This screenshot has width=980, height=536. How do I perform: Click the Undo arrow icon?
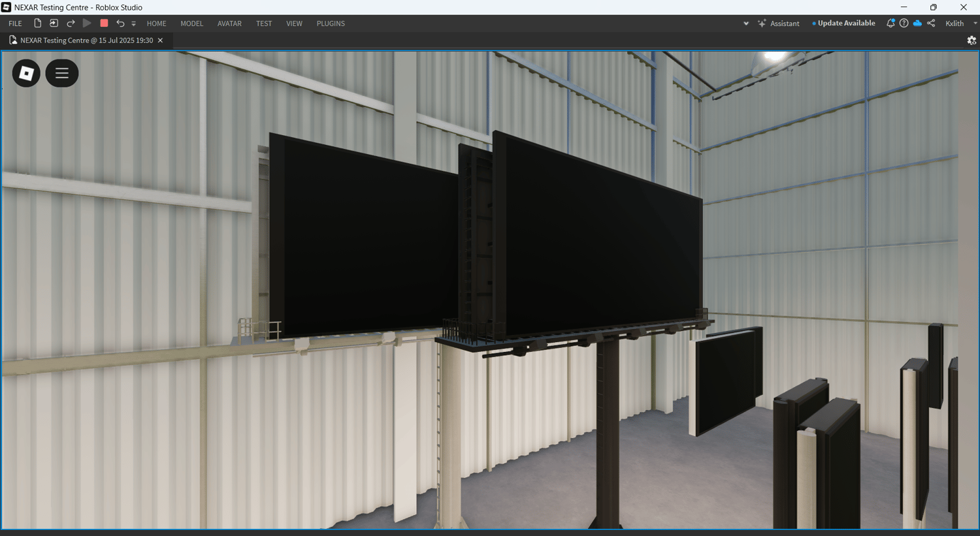120,24
